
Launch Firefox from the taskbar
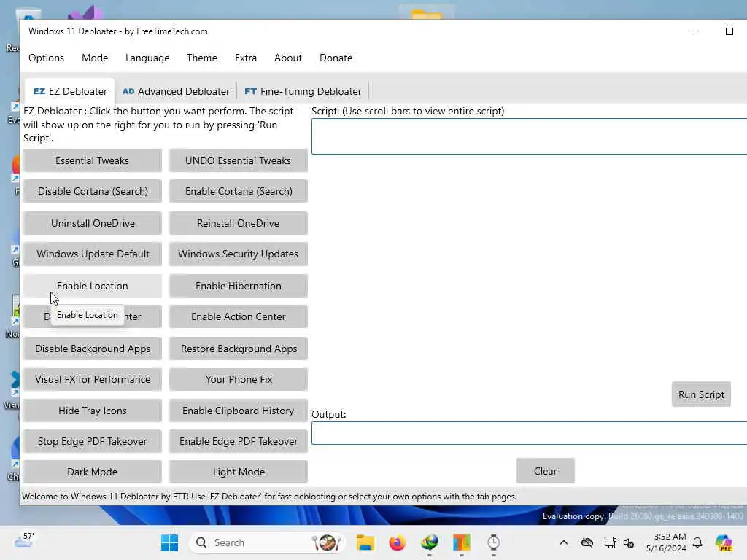coord(398,542)
